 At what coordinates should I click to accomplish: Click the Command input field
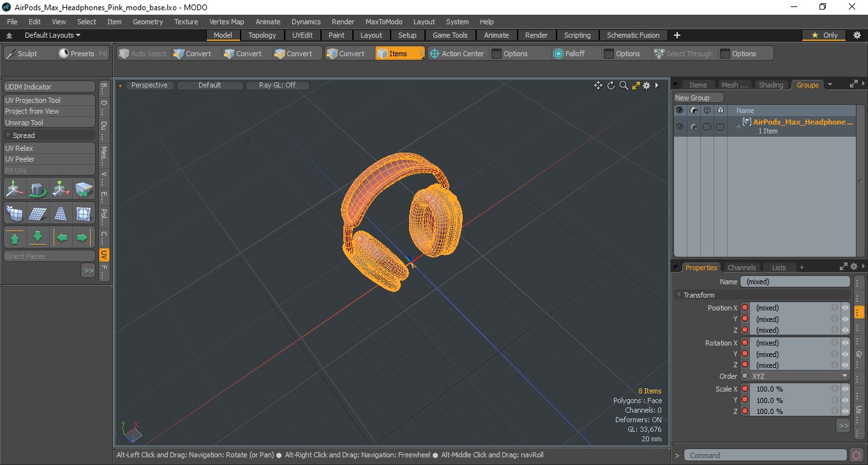(x=767, y=455)
